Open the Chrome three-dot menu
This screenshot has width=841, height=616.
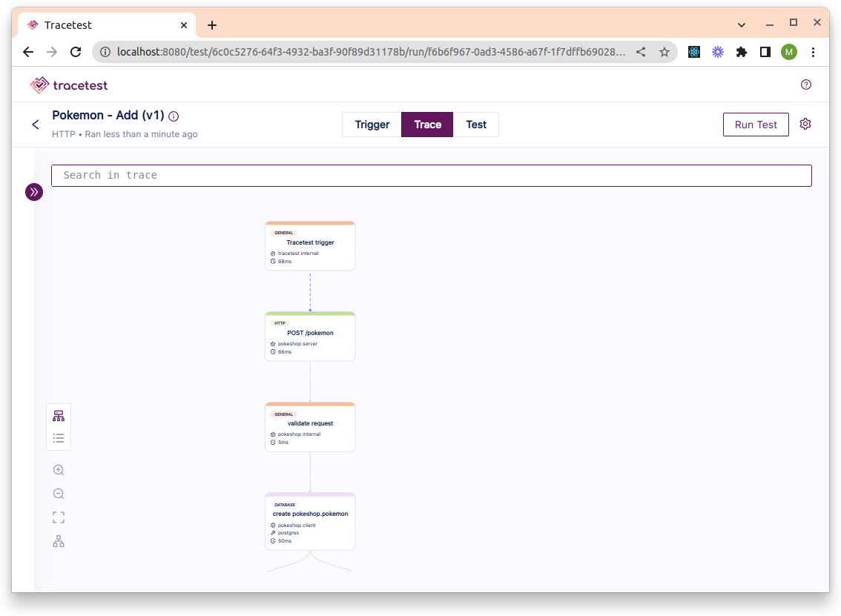click(x=813, y=52)
